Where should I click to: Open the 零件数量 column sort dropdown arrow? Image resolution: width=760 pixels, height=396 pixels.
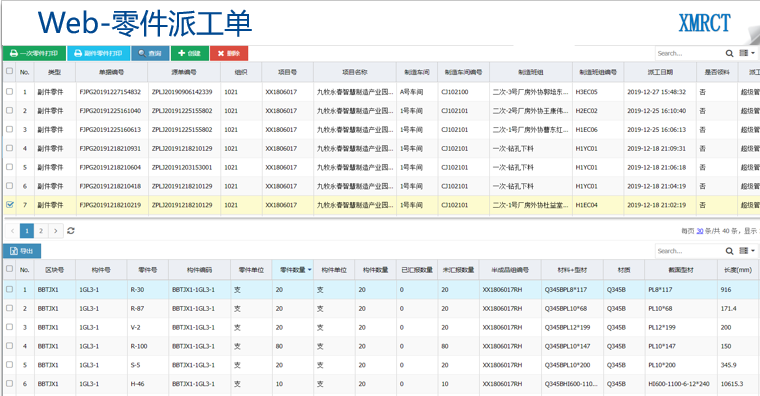[x=309, y=270]
